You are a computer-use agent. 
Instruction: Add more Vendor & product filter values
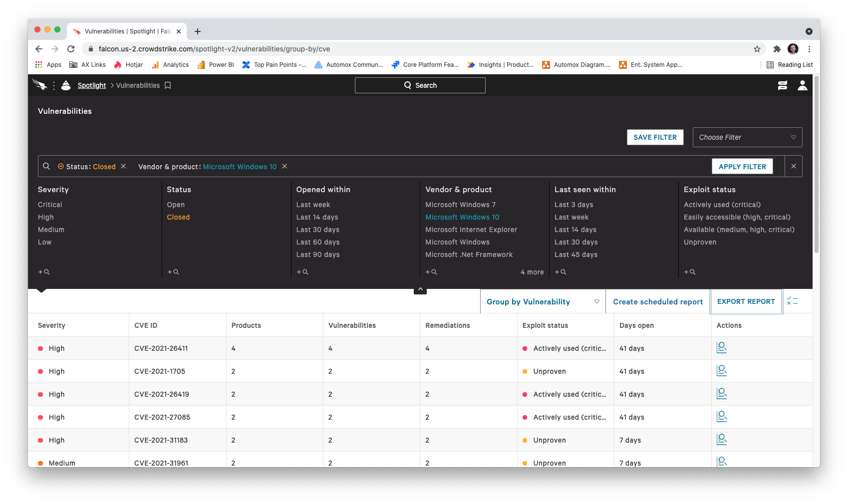(x=431, y=272)
